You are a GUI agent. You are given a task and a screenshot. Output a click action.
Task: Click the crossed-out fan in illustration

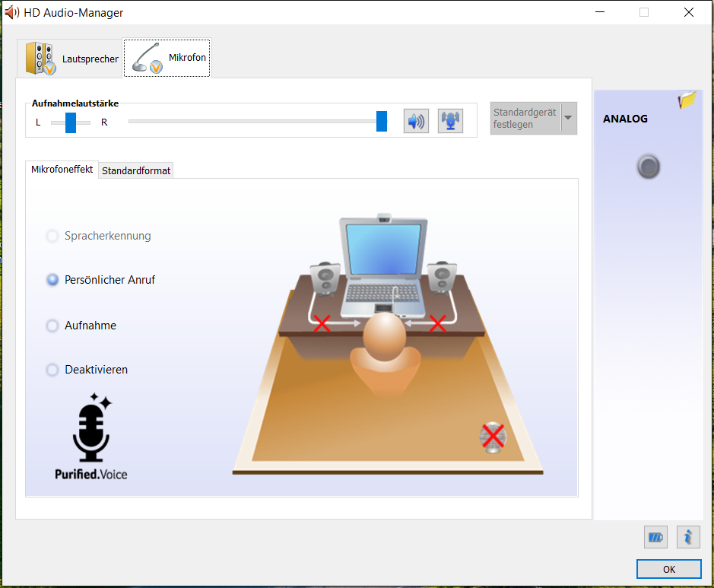pos(493,437)
